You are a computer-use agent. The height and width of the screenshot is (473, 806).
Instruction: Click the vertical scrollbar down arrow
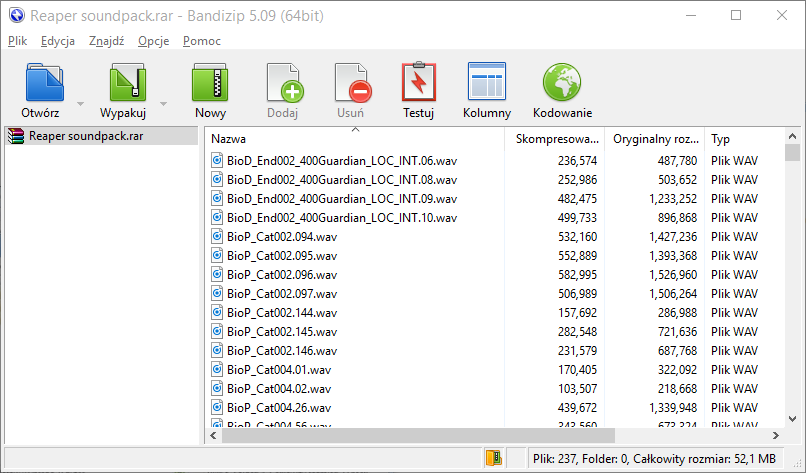[x=792, y=419]
